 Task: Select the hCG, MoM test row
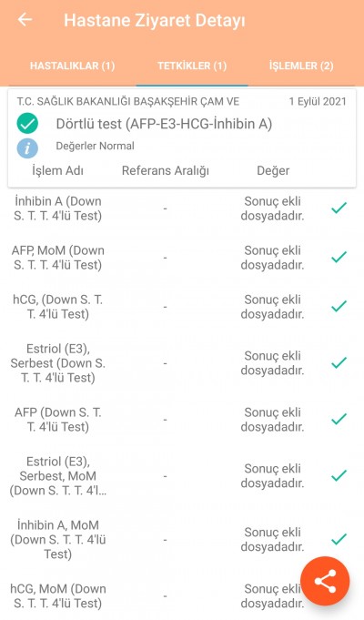[182, 596]
